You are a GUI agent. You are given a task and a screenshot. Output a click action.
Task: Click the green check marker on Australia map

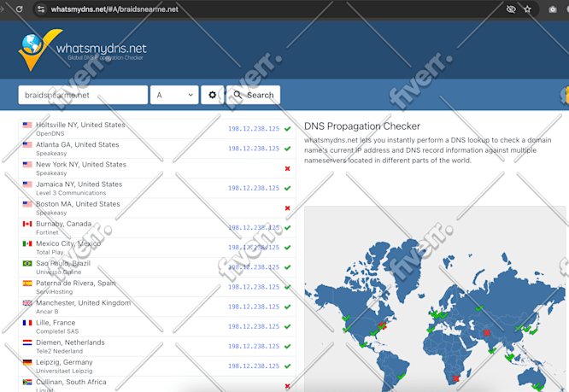point(537,386)
